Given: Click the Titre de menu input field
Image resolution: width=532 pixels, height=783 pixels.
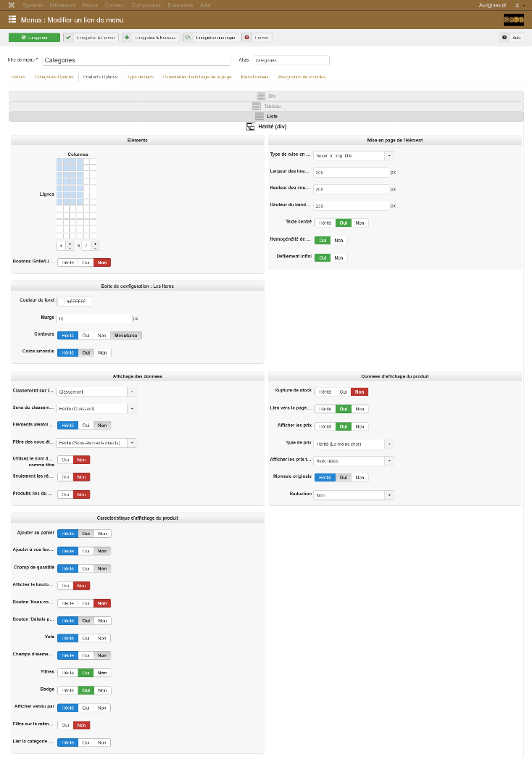Looking at the screenshot, I should [136, 60].
